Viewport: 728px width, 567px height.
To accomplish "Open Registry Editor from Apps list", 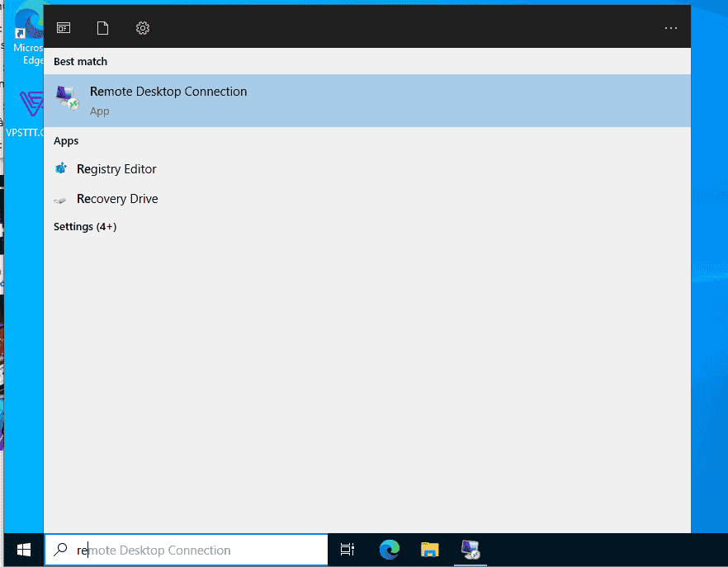I will tap(116, 169).
